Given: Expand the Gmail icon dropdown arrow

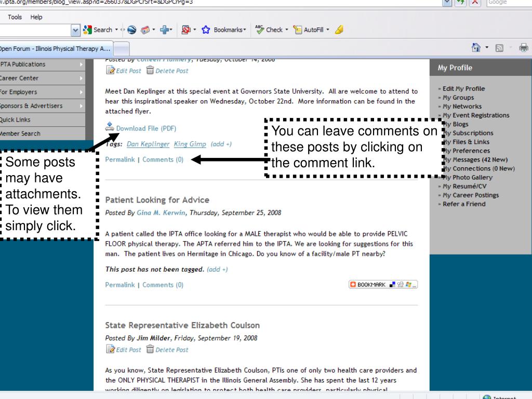Looking at the screenshot, I should 154,30.
